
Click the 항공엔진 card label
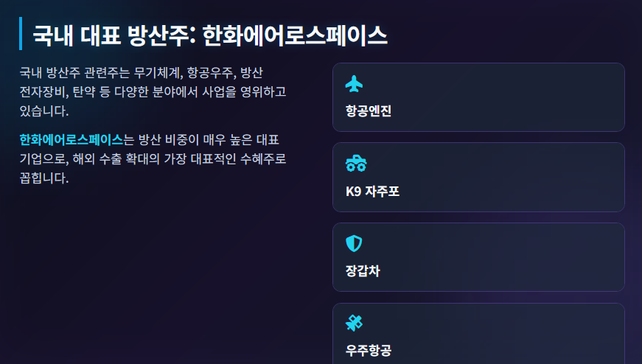369,111
